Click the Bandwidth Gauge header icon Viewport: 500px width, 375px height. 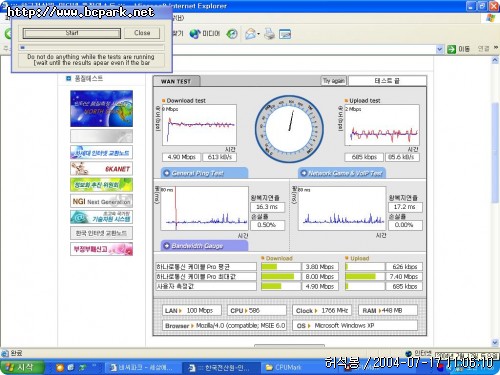(x=166, y=246)
